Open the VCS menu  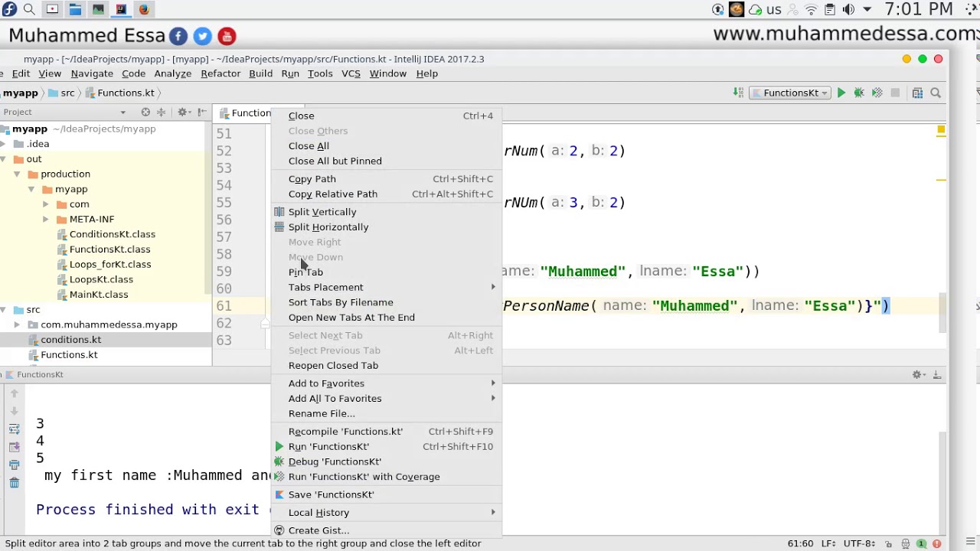[x=351, y=73]
